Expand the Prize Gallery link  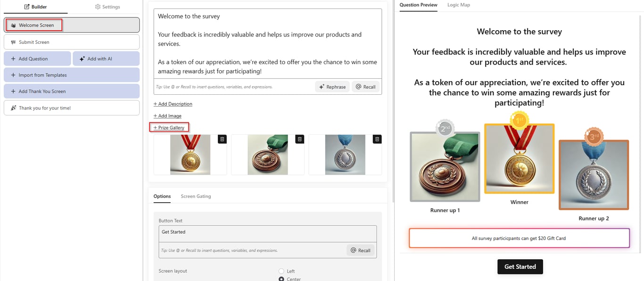pyautogui.click(x=169, y=127)
